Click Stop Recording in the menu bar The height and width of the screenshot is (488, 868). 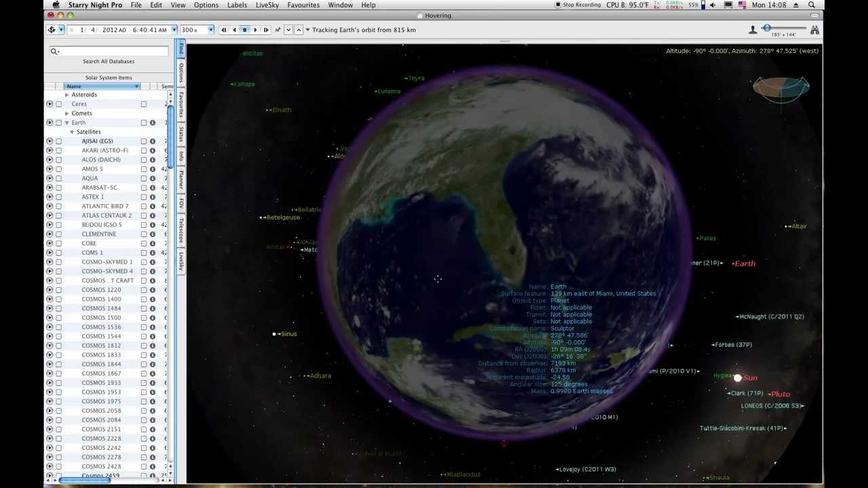[578, 5]
